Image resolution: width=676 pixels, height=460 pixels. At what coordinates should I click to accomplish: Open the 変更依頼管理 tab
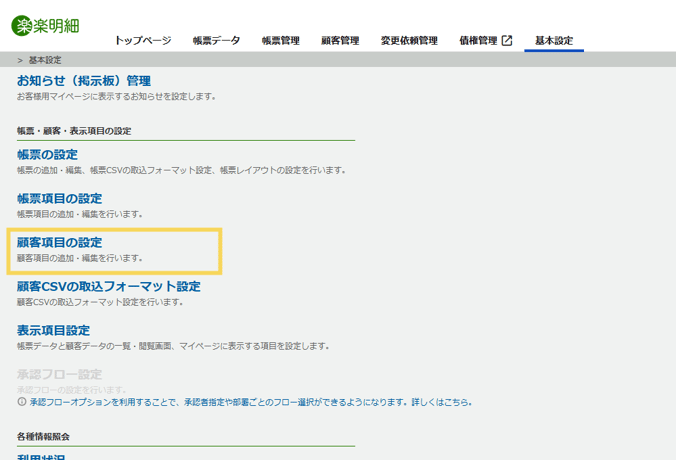(409, 41)
